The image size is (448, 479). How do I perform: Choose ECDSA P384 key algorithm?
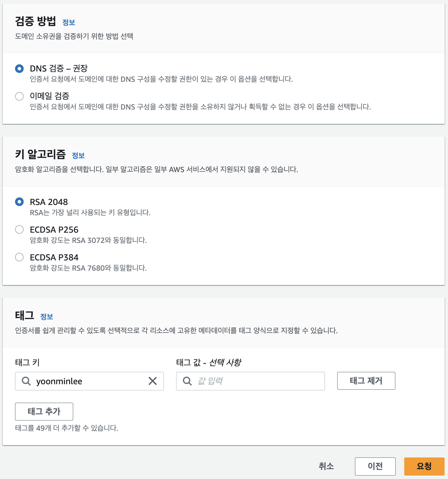coord(19,257)
